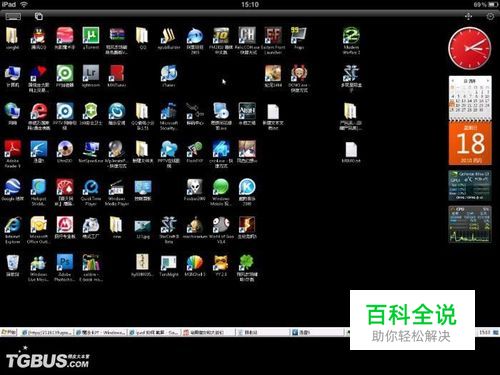The height and width of the screenshot is (375, 500).
Task: Switch to the ipad taskbar window button
Action: 154,332
